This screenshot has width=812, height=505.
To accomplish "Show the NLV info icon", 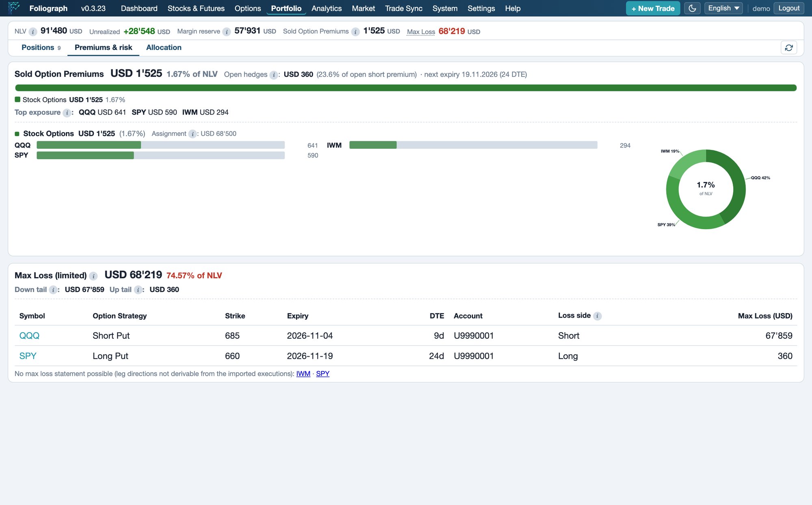I will click(33, 32).
